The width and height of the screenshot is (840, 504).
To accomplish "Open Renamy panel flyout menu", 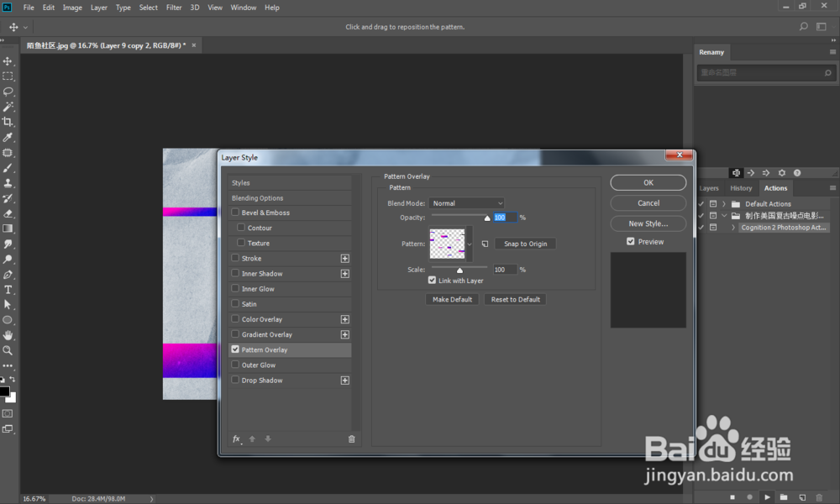I will [832, 52].
